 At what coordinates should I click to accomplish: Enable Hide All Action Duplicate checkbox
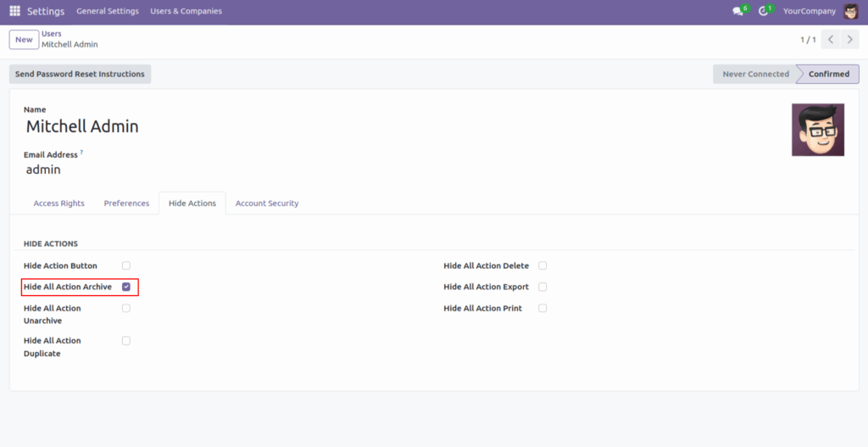(126, 341)
